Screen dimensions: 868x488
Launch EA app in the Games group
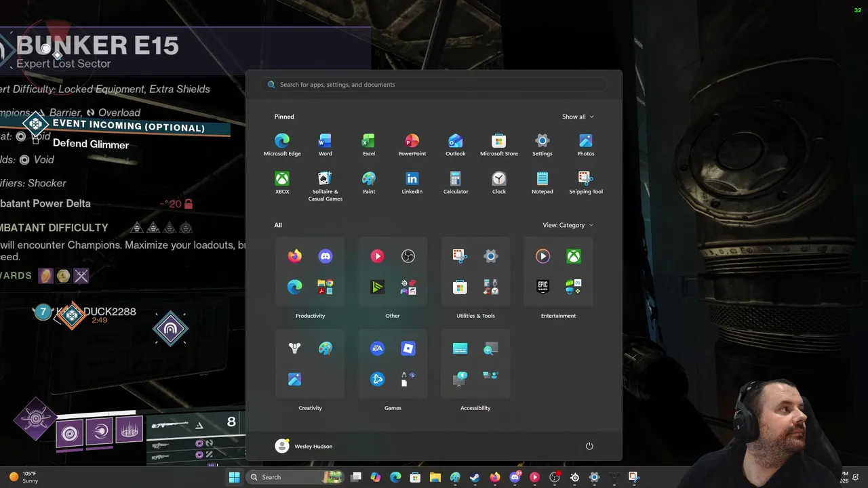(377, 348)
